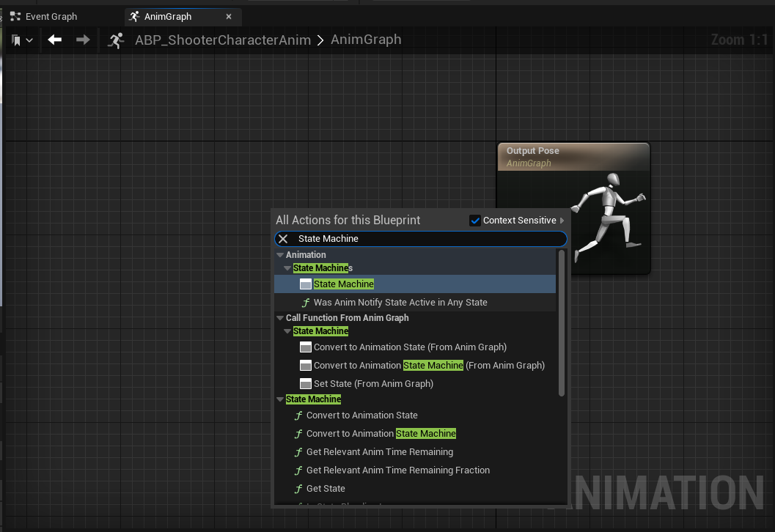
Task: Select the Output Pose node header
Action: coord(573,157)
